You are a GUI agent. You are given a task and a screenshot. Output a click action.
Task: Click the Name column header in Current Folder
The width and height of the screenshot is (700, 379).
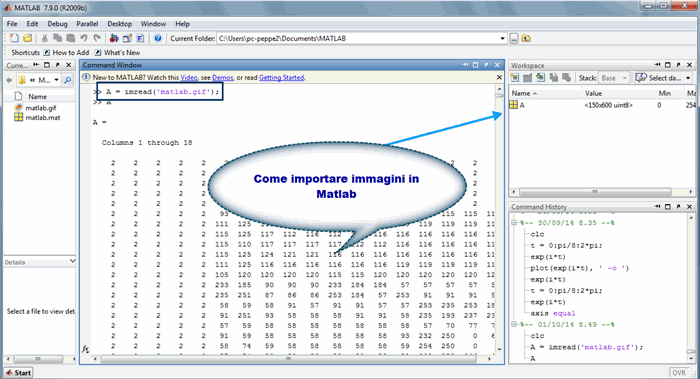point(38,96)
